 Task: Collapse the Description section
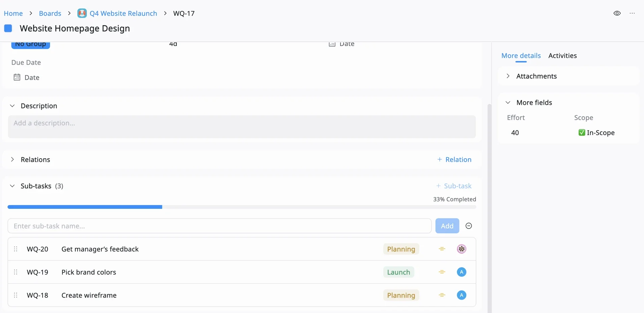click(12, 106)
